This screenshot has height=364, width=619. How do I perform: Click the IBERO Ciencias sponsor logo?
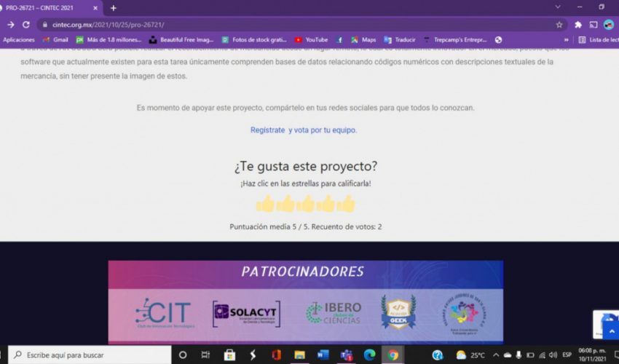(334, 313)
